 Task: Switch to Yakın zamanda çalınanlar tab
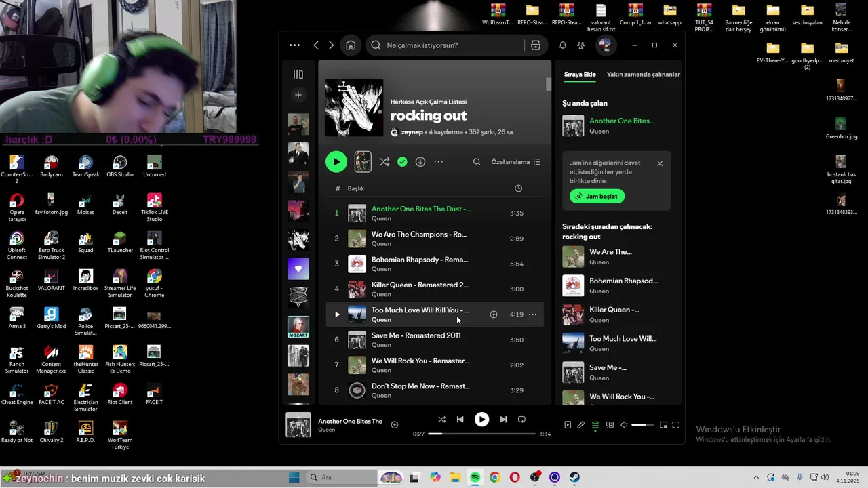pos(644,75)
